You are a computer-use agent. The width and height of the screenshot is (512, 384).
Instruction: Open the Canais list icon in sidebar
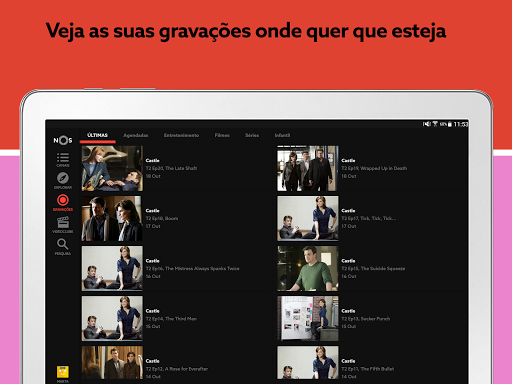pyautogui.click(x=63, y=160)
